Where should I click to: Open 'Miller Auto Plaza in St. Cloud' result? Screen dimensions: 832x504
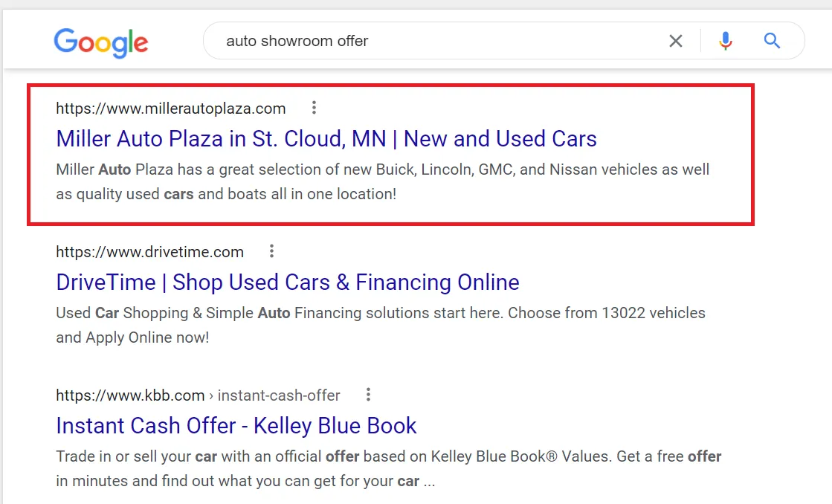point(326,139)
